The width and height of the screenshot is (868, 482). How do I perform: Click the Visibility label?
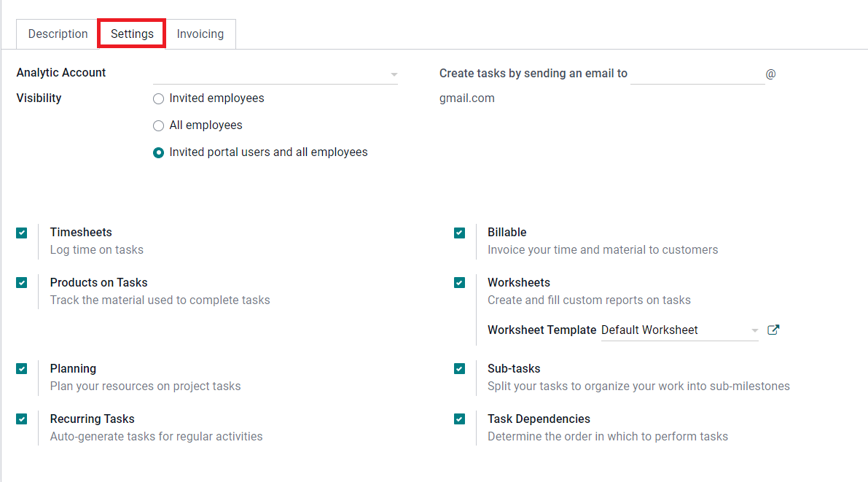click(39, 98)
